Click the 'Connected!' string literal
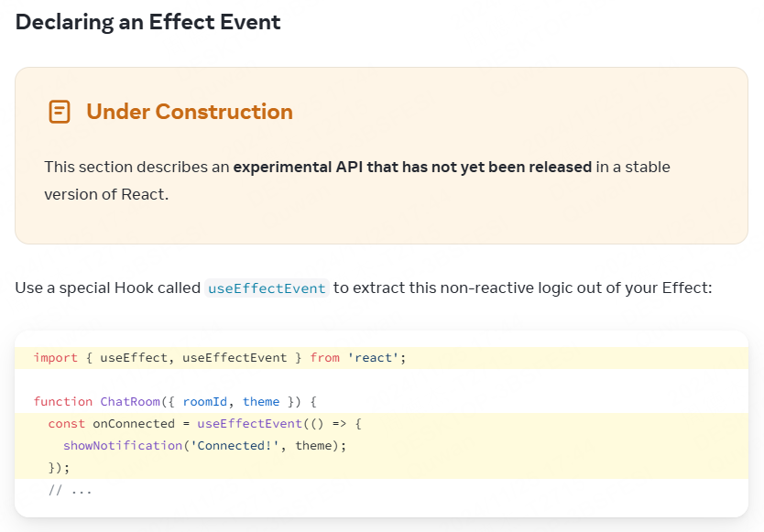This screenshot has width=764, height=532. pyautogui.click(x=235, y=446)
